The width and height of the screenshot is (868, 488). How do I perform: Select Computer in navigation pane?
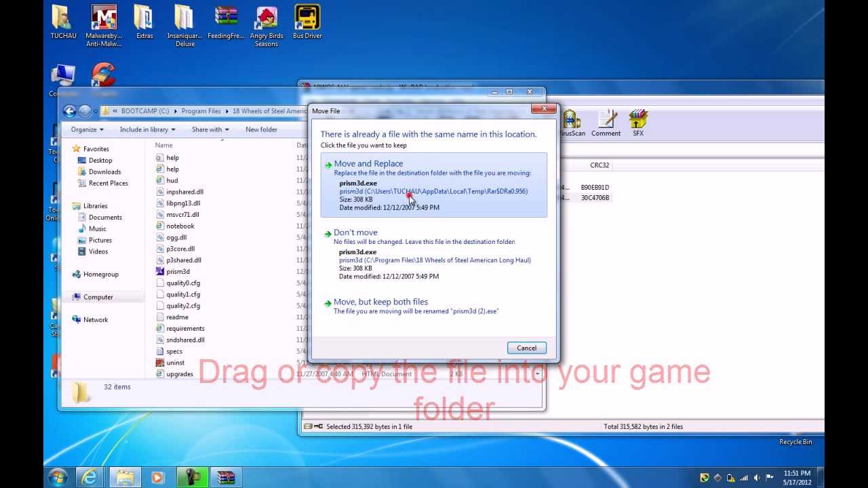click(98, 297)
